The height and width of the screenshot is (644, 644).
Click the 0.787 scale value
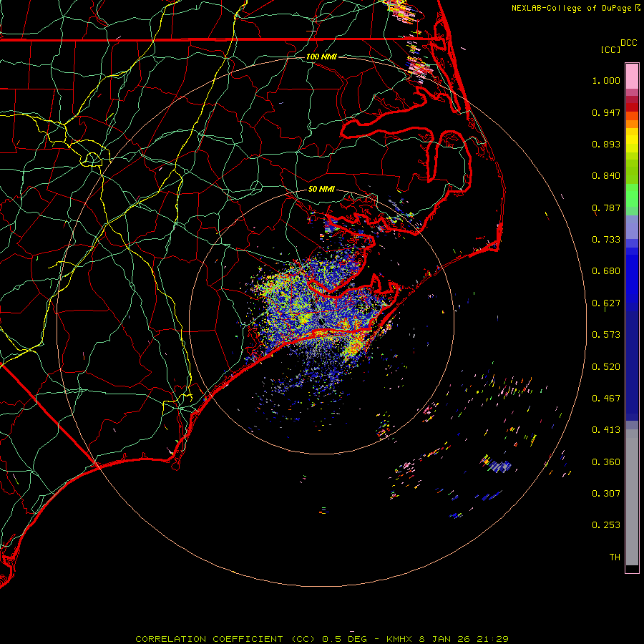[606, 208]
